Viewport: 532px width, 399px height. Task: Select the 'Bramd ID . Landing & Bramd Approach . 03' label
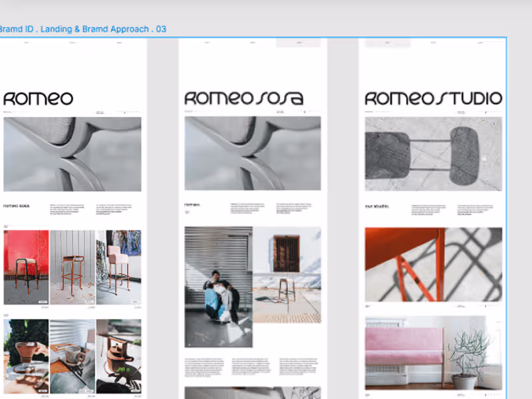click(82, 29)
